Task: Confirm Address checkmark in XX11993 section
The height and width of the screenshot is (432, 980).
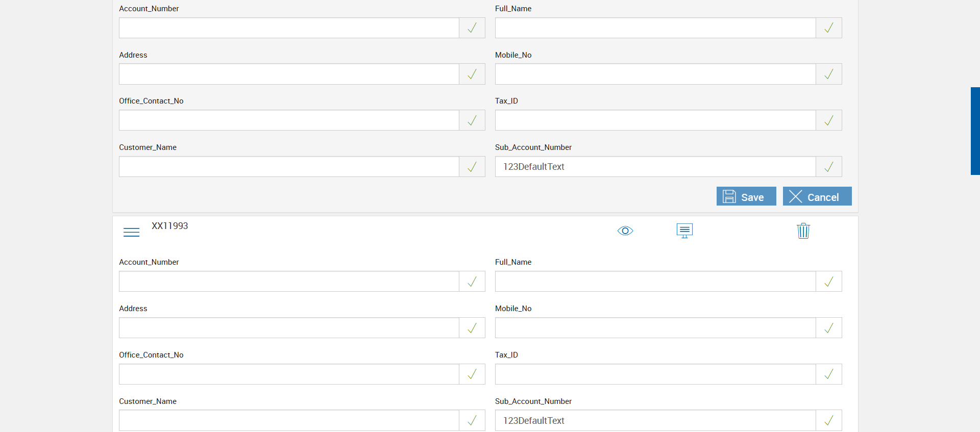Action: point(472,328)
